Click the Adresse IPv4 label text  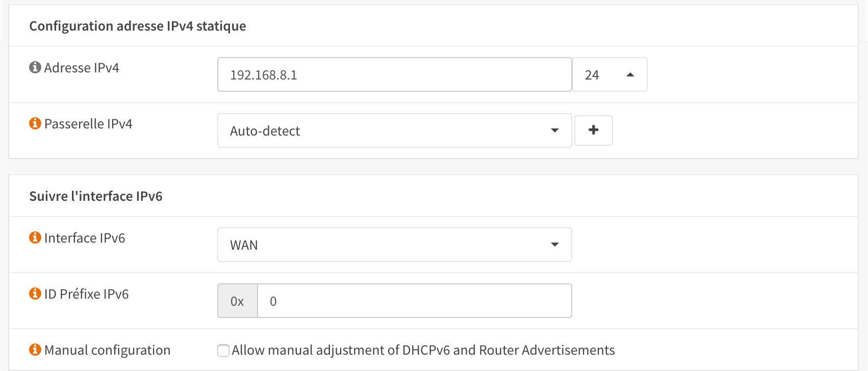coord(82,68)
